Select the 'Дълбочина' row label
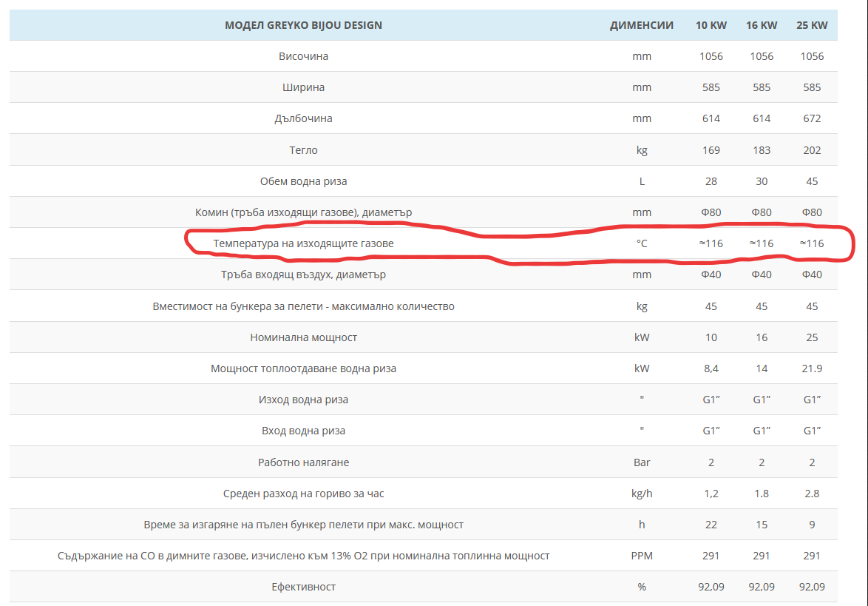The width and height of the screenshot is (868, 606). 303,118
